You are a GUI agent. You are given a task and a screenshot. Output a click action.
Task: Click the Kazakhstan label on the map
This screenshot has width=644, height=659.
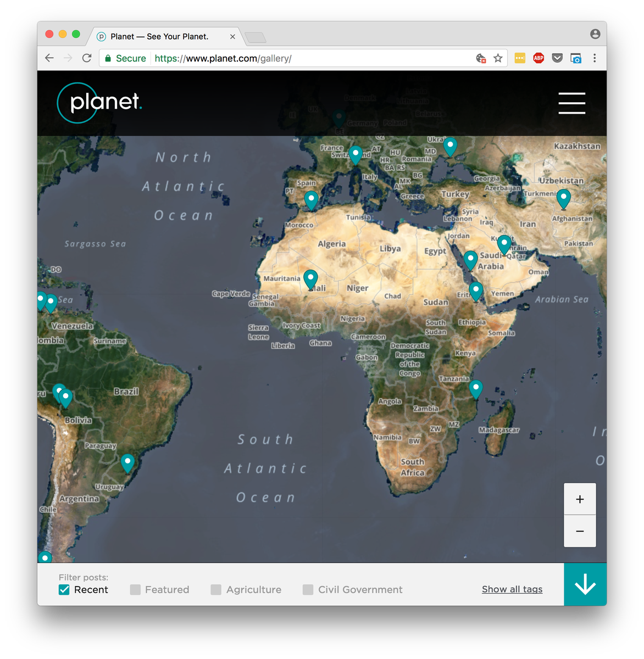577,146
